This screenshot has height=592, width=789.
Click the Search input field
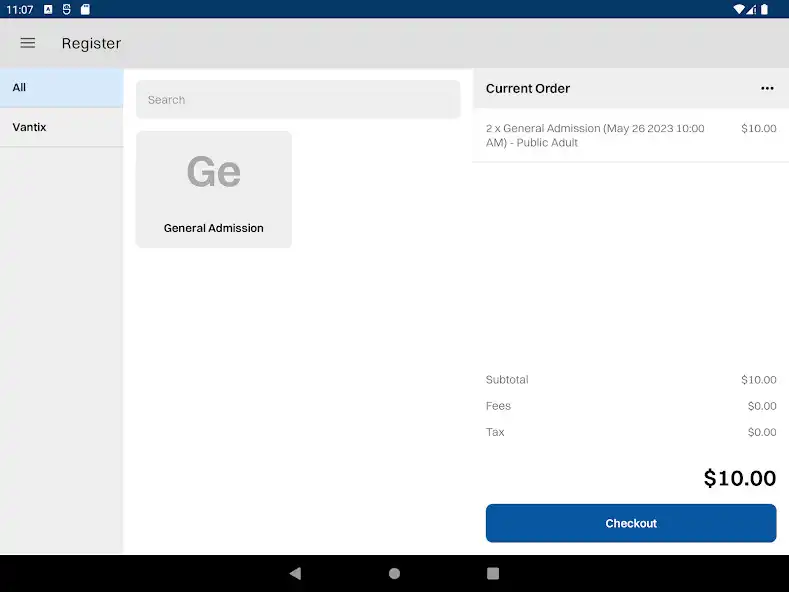click(298, 100)
